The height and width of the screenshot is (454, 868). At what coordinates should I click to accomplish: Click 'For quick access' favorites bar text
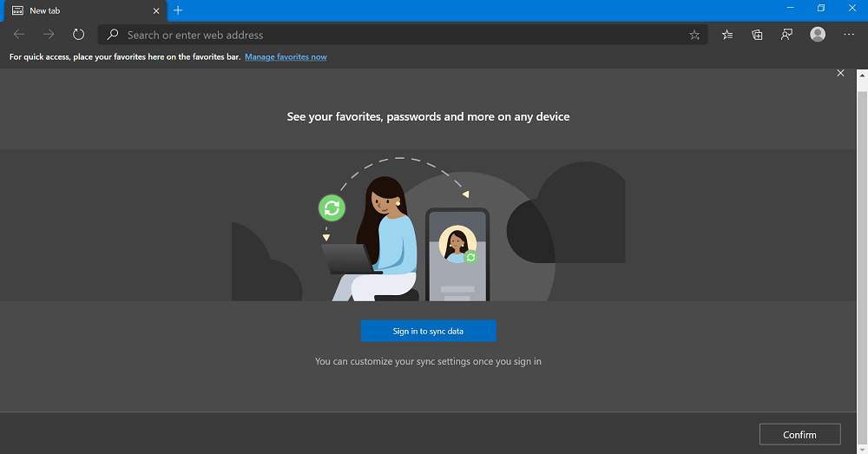(x=125, y=56)
